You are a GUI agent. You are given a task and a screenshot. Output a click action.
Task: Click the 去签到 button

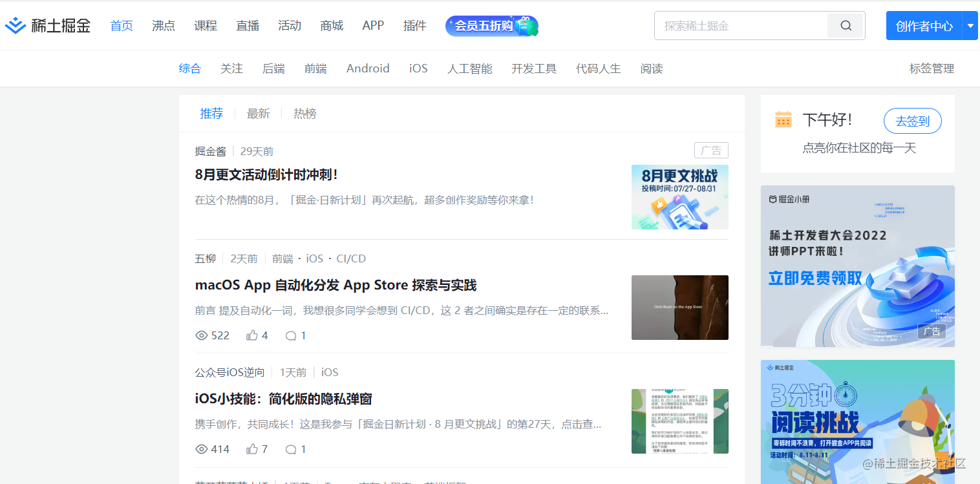tap(912, 121)
